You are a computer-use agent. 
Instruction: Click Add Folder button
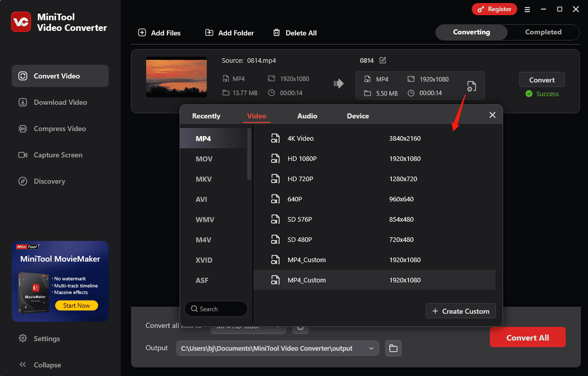[x=230, y=33]
